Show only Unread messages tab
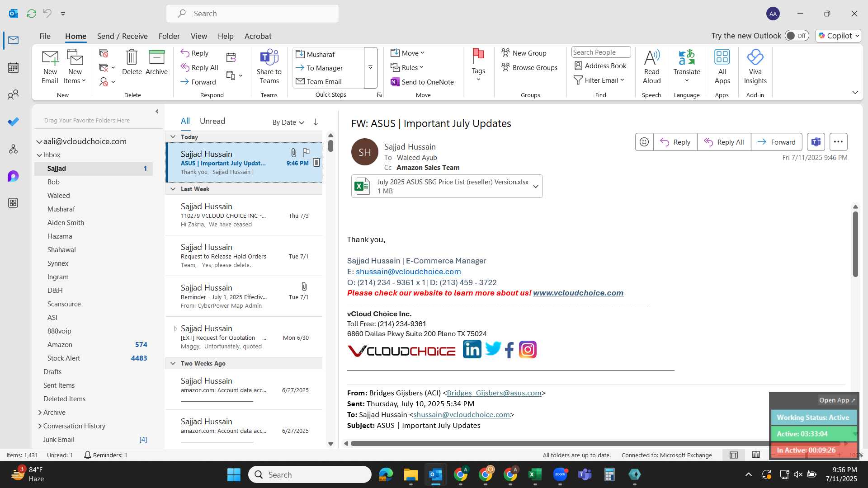The width and height of the screenshot is (868, 488). point(212,121)
